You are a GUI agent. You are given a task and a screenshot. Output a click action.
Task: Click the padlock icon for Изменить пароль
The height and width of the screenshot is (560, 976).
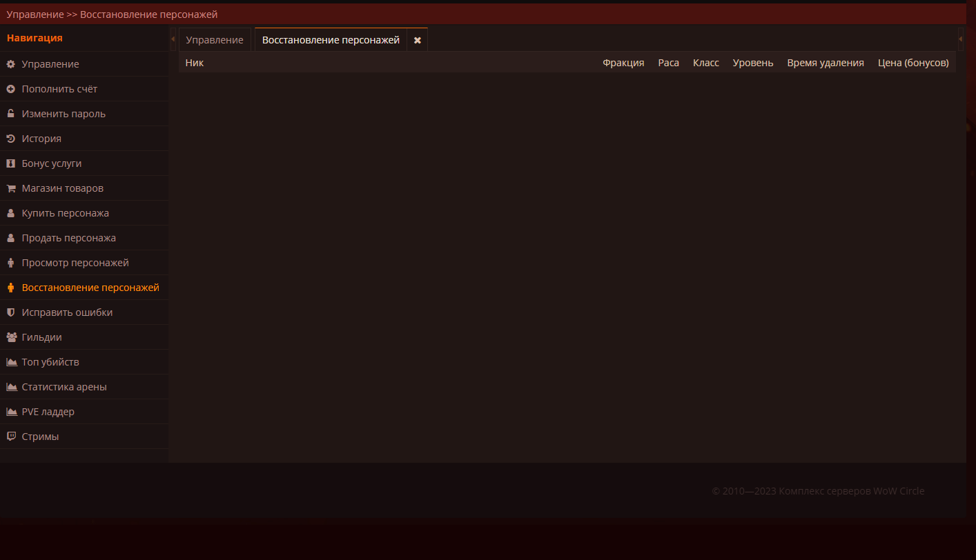pyautogui.click(x=11, y=114)
